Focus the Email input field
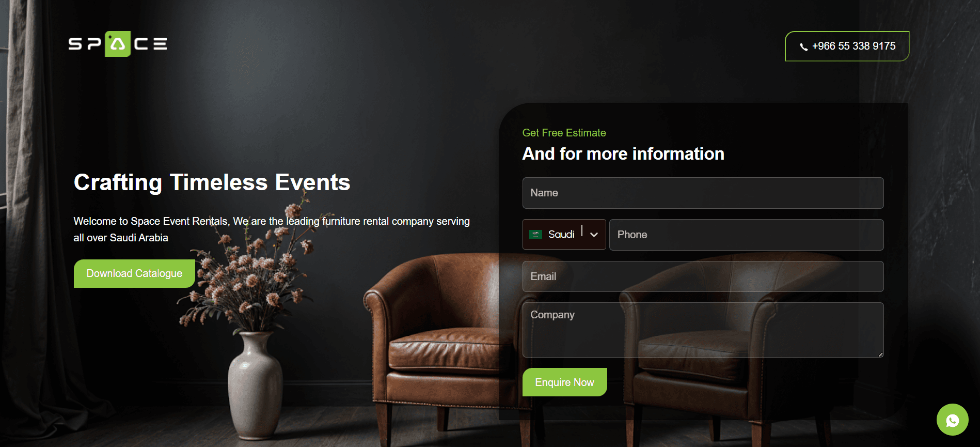This screenshot has width=980, height=447. [x=703, y=276]
